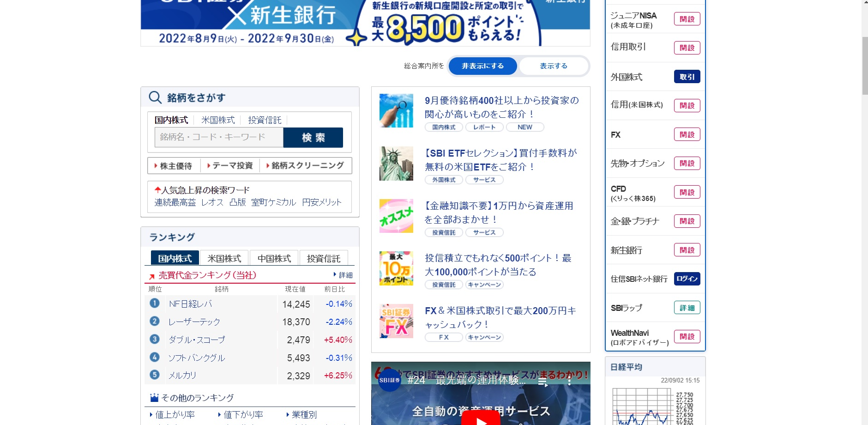The width and height of the screenshot is (868, 425).
Task: Click the 連続最高益 search keyword
Action: click(175, 202)
